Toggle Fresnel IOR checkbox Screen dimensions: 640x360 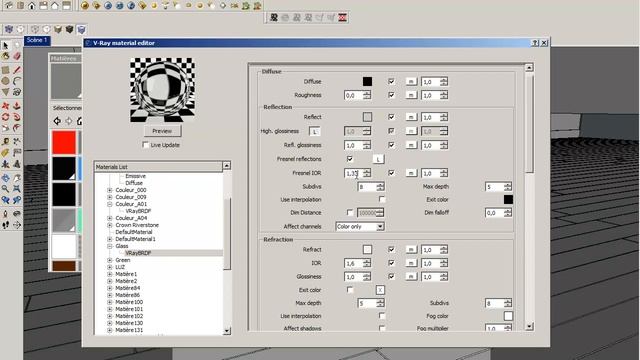391,173
